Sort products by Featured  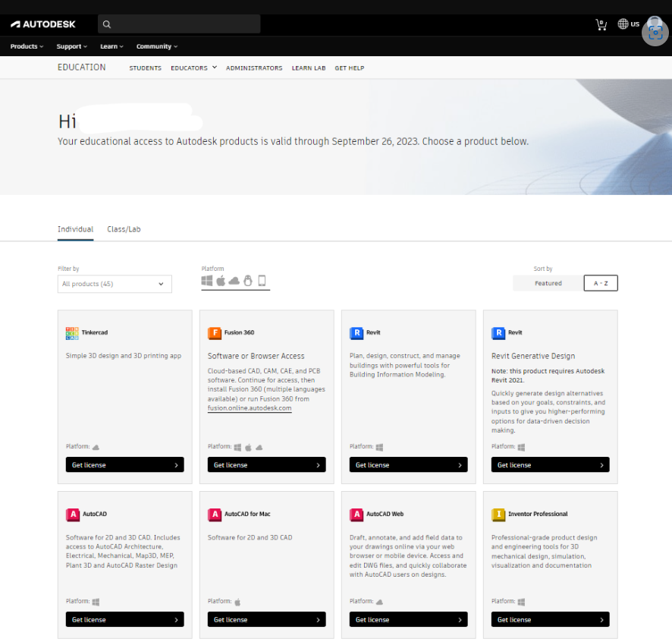point(548,283)
